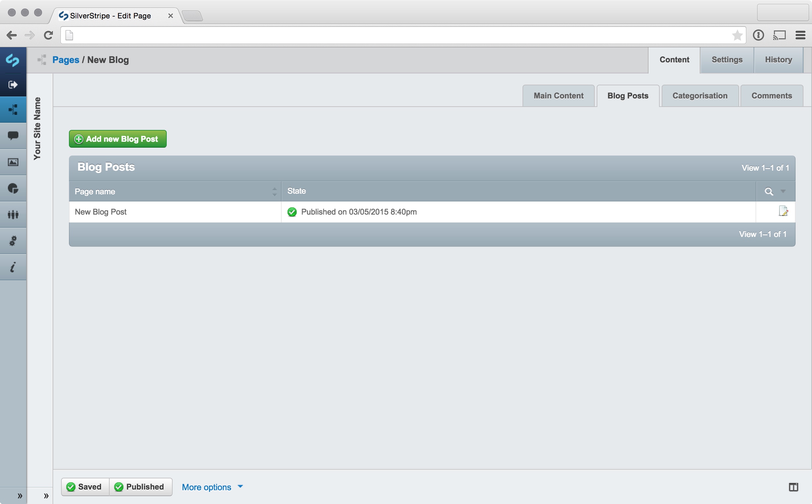Click the logout arrow icon in sidebar
Screen dimensions: 812x504
click(x=13, y=85)
